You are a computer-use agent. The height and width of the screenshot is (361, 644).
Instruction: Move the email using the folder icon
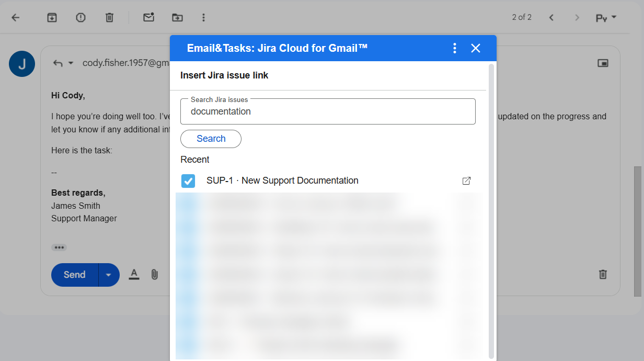177,17
